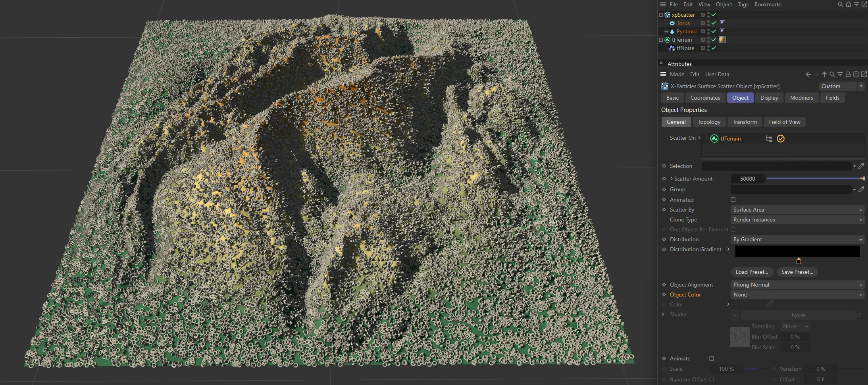This screenshot has width=868, height=385.
Task: Toggle the green enable checkmark on Torus
Action: pos(713,23)
